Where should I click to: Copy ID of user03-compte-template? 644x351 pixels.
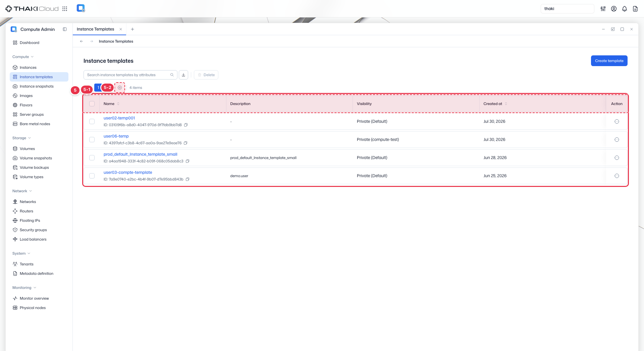pyautogui.click(x=187, y=179)
